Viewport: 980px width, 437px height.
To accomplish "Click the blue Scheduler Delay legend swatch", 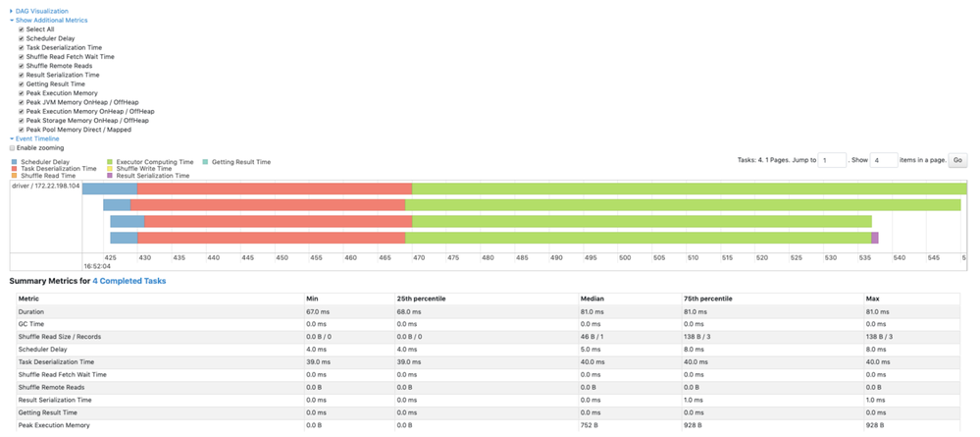I will 14,162.
